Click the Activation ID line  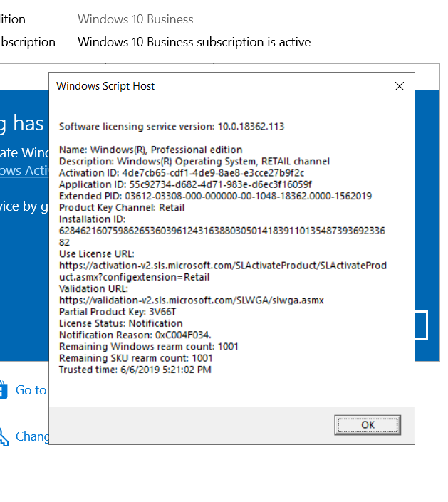182,173
